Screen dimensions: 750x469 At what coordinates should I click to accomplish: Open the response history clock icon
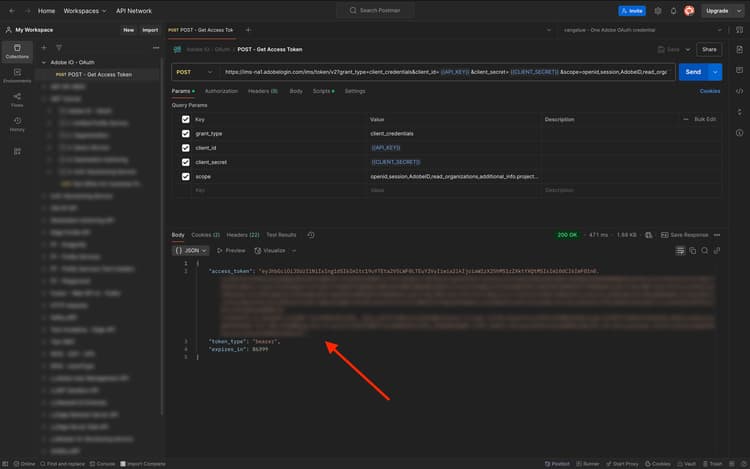click(311, 235)
